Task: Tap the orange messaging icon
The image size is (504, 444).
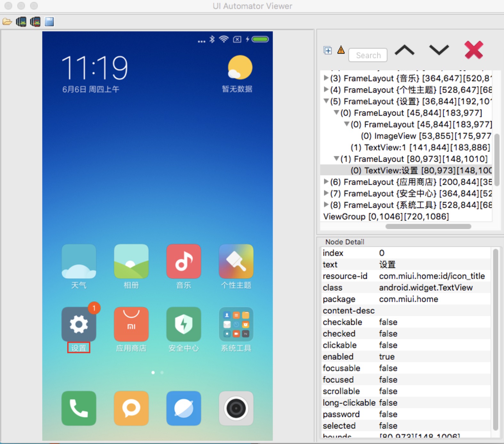Action: pos(131,408)
